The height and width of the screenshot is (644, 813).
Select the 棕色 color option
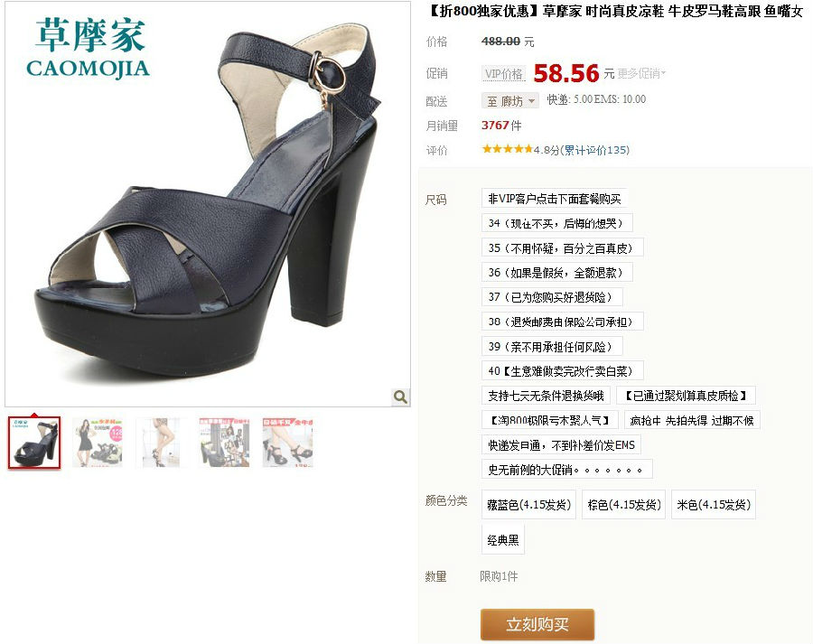click(x=623, y=505)
